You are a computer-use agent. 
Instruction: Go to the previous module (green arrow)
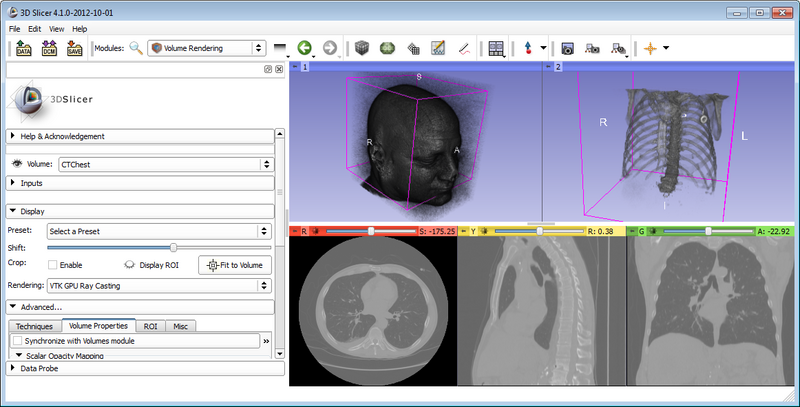click(305, 48)
